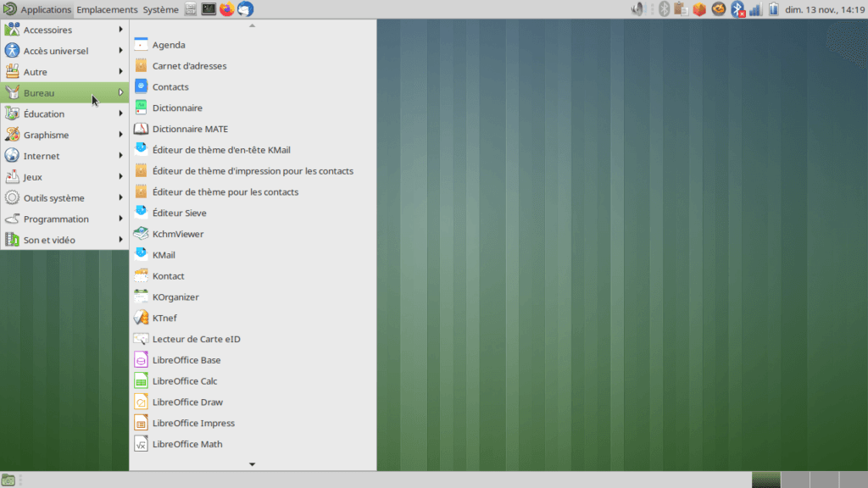Launch the Dictionnaire app
Screen dimensions: 868x488
tap(253, 108)
